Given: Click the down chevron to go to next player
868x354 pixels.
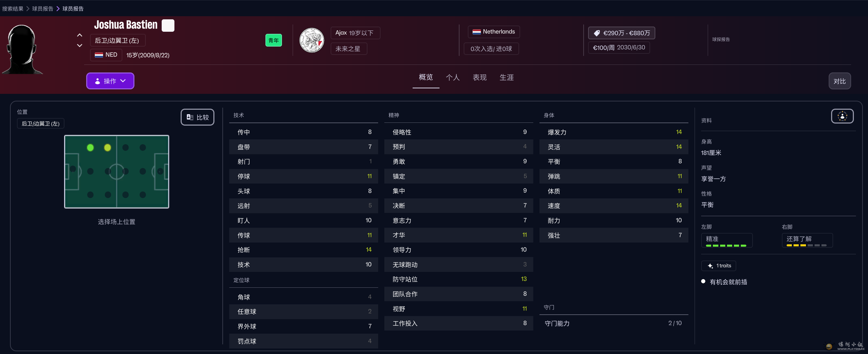Looking at the screenshot, I should pos(79,45).
